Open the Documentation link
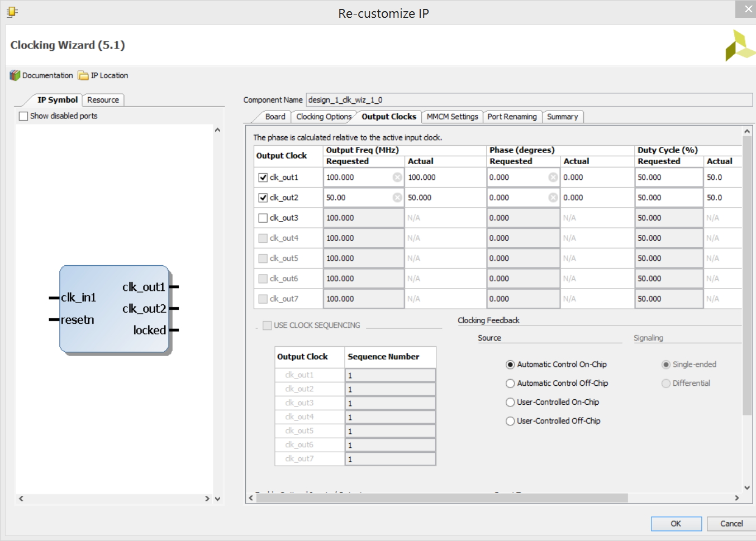Viewport: 756px width, 541px height. point(47,75)
